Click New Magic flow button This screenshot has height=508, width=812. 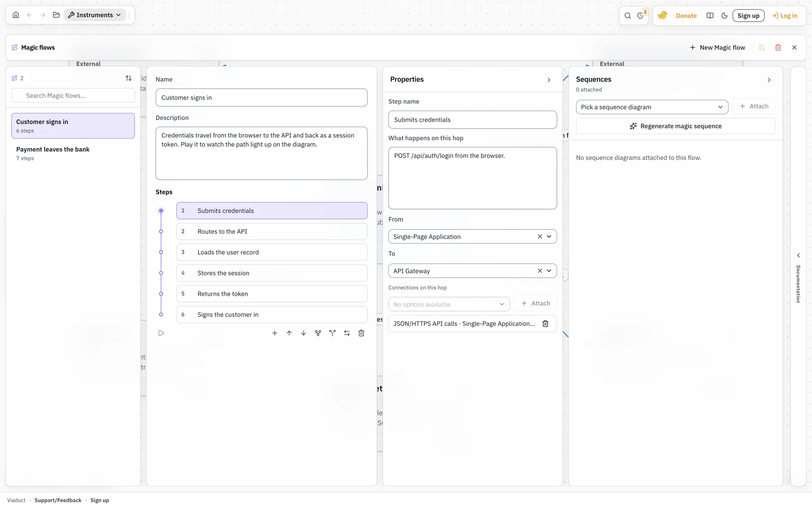click(717, 47)
